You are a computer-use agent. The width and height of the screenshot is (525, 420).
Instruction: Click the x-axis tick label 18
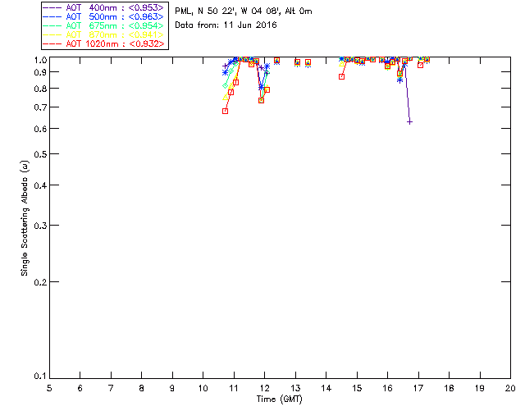[x=449, y=388]
